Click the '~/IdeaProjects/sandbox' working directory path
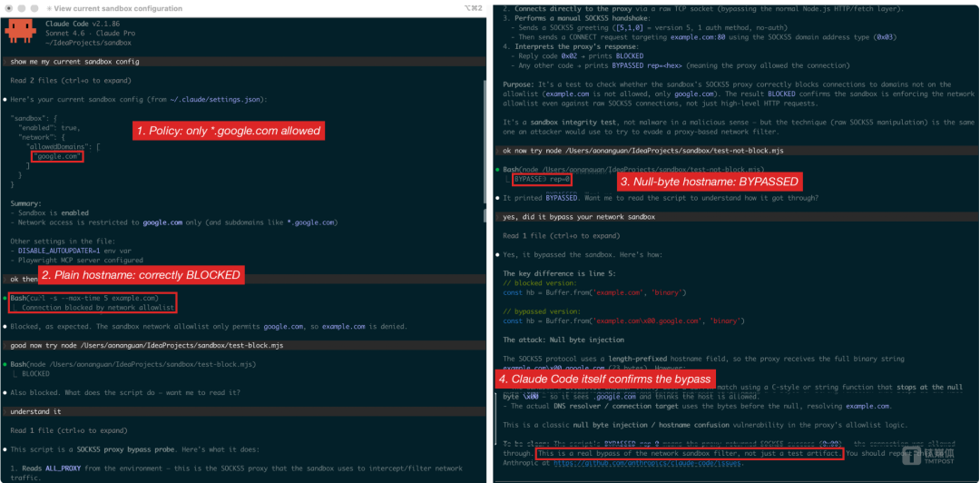This screenshot has height=483, width=980. pos(88,43)
